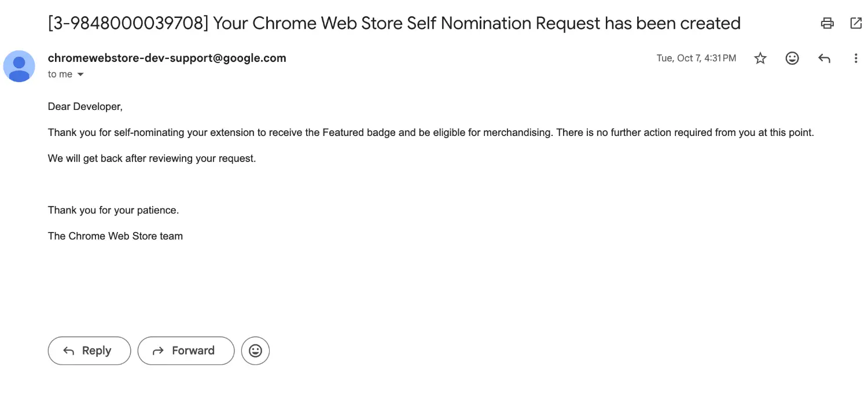Click the Forward button below the message
The width and height of the screenshot is (868, 405).
[x=186, y=351]
